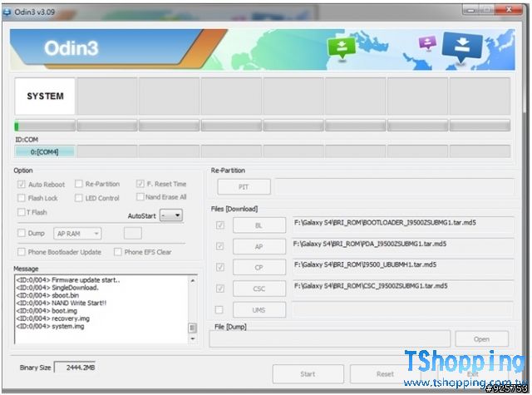The image size is (532, 395).
Task: Click the PIT file path field
Action: click(395, 186)
